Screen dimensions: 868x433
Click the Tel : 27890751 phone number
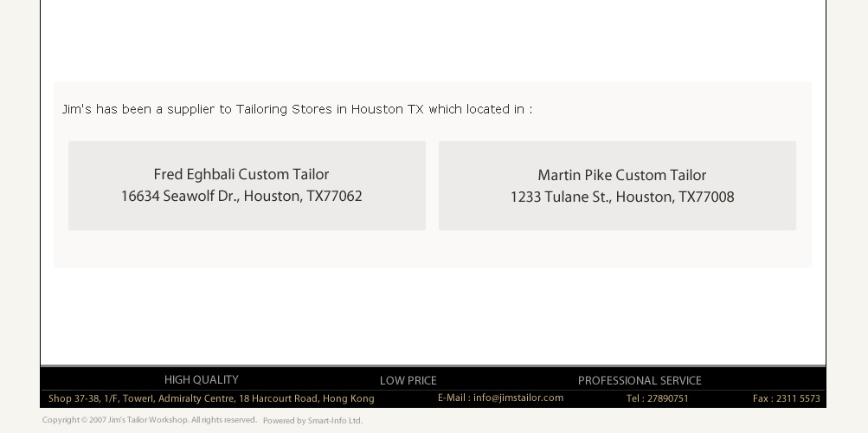tap(657, 399)
